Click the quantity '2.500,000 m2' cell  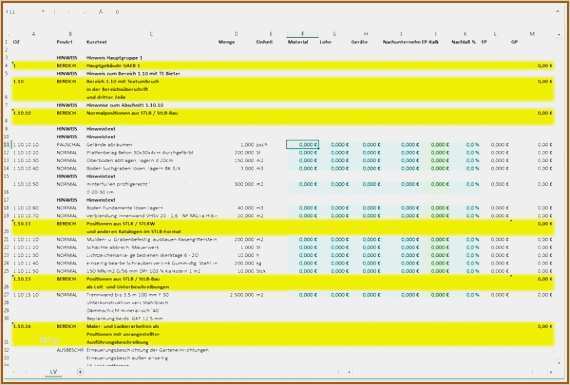point(246,295)
